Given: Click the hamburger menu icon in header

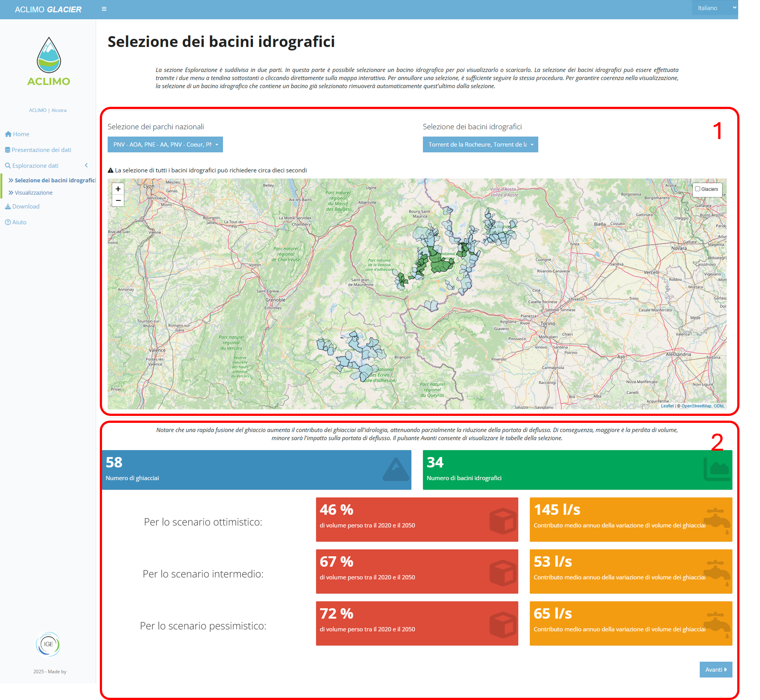Looking at the screenshot, I should point(104,9).
